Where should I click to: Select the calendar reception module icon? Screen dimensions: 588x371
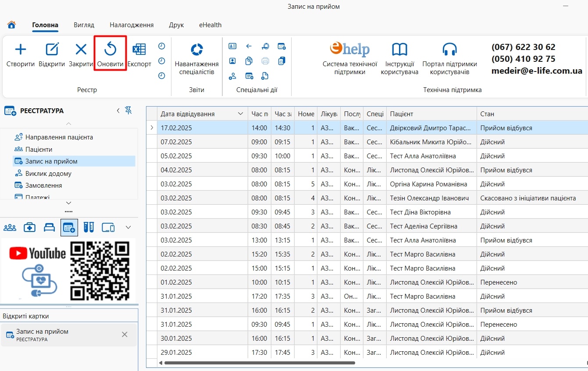[69, 227]
